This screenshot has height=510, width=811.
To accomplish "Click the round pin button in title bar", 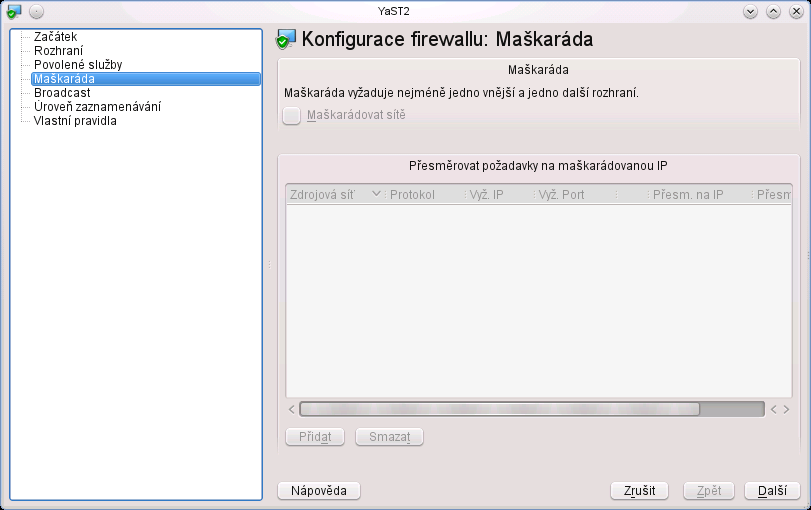I will pos(36,11).
